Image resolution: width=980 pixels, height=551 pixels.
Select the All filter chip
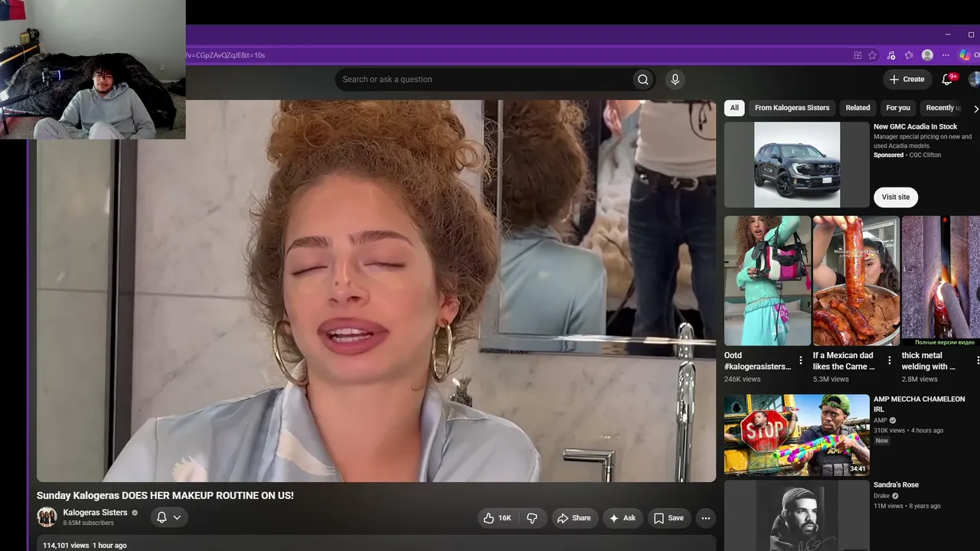[x=734, y=108]
